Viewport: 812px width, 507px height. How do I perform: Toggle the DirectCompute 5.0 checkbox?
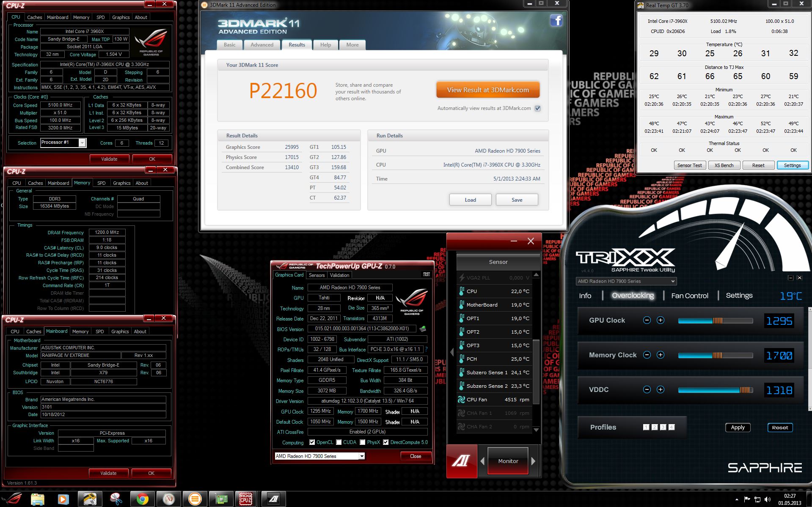click(x=385, y=442)
